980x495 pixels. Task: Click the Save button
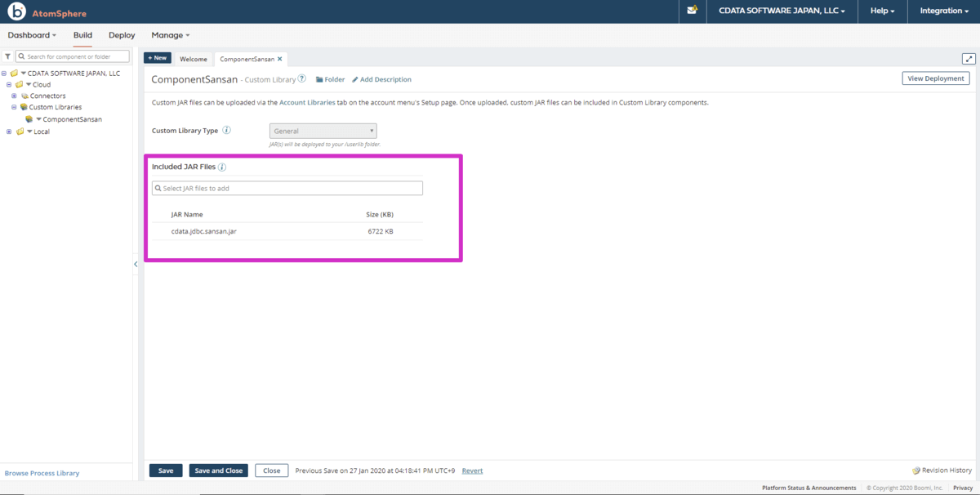point(166,470)
